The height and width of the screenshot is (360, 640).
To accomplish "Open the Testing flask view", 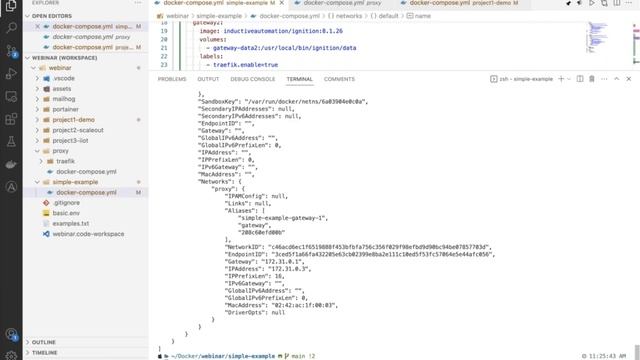I will 11,142.
